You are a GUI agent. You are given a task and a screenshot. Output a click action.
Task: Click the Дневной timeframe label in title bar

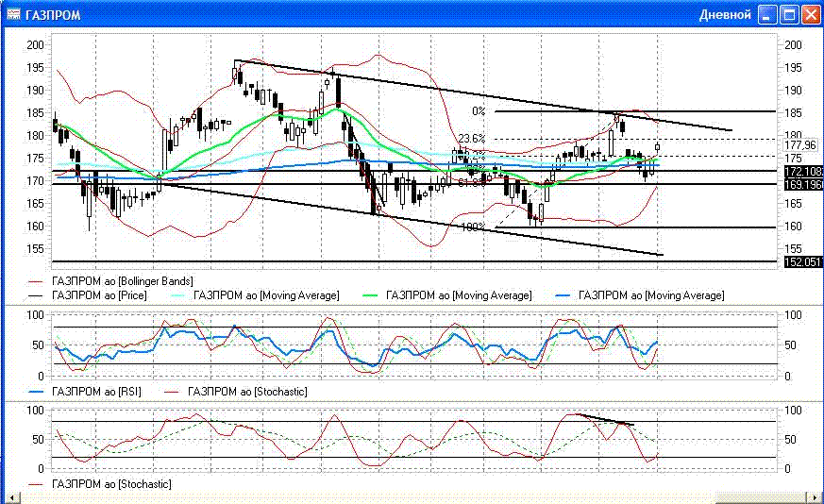[725, 15]
